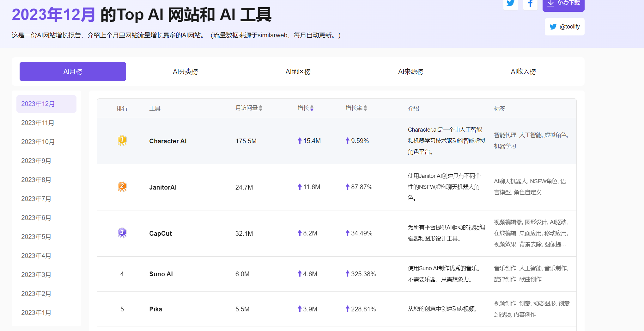
Task: Click the purple rank 3 medal icon
Action: [x=122, y=233]
